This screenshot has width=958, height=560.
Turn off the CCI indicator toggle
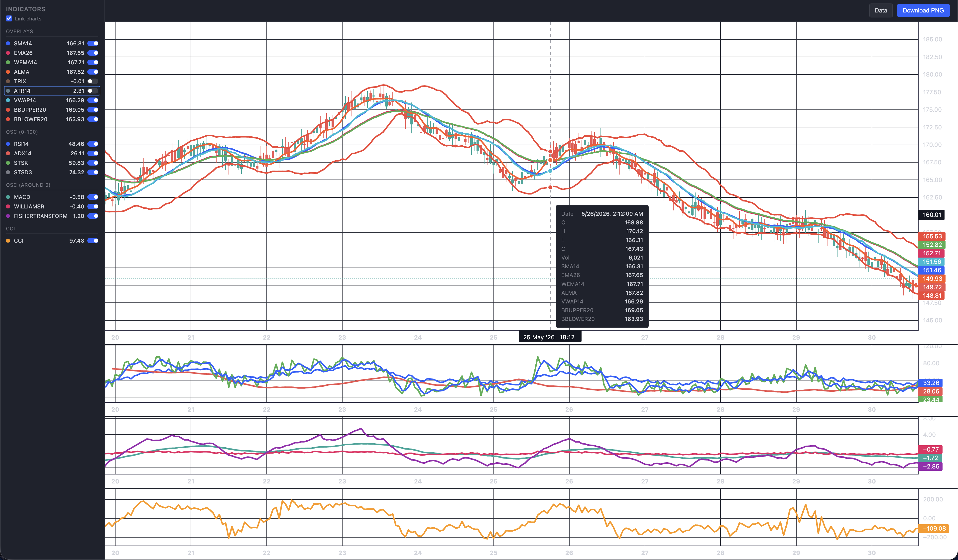(x=93, y=241)
